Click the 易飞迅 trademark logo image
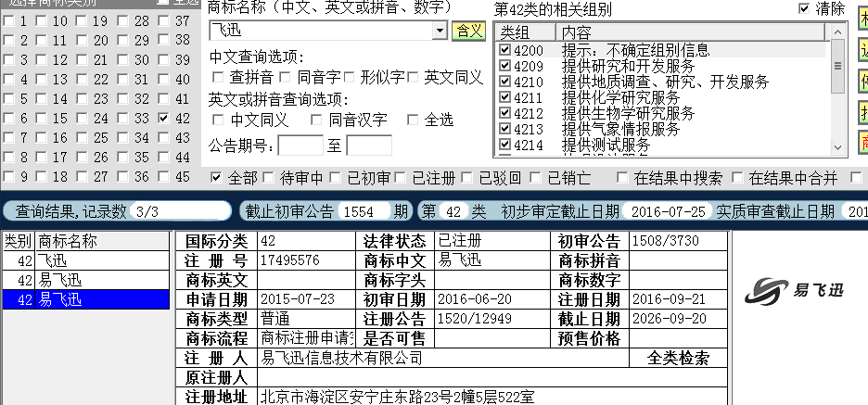The width and height of the screenshot is (868, 405). coord(793,290)
